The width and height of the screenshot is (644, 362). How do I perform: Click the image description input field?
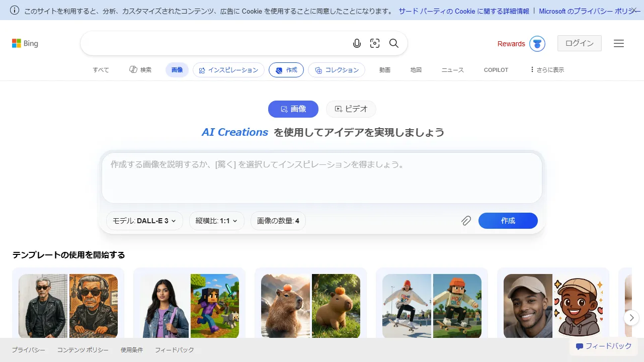click(x=322, y=177)
